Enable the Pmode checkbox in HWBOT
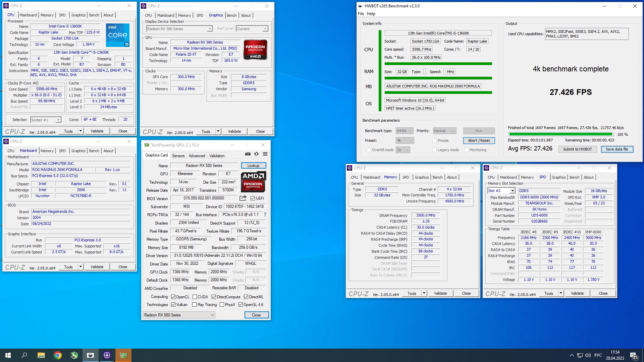Image resolution: width=644 pixels, height=362 pixels. click(434, 140)
